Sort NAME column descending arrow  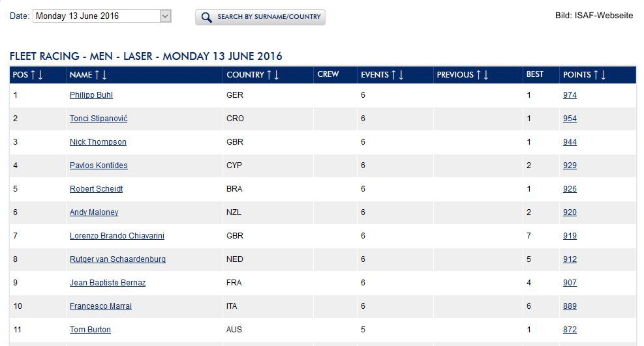(x=104, y=75)
